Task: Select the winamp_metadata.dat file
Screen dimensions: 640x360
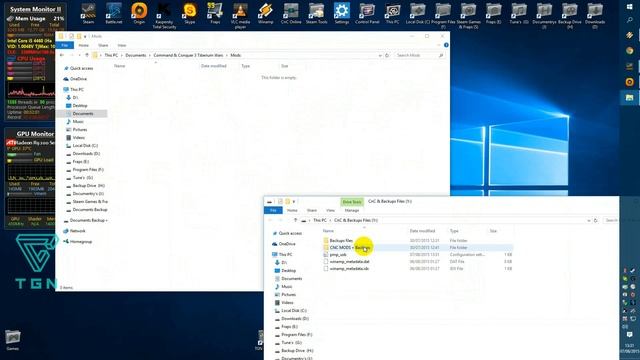Action: [x=417, y=262]
